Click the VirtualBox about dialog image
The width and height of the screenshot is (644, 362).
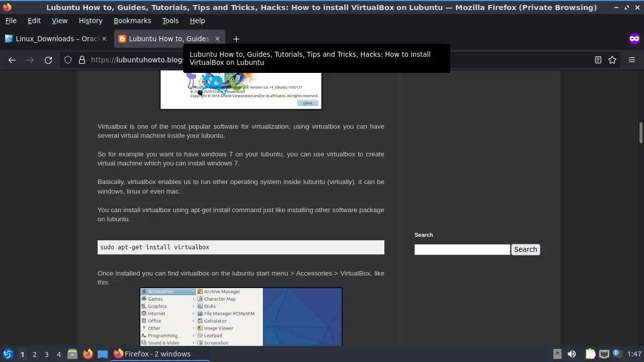point(240,90)
